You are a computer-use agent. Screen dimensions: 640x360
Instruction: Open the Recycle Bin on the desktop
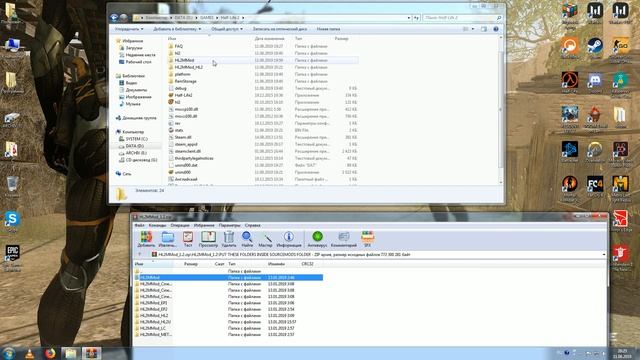(12, 186)
